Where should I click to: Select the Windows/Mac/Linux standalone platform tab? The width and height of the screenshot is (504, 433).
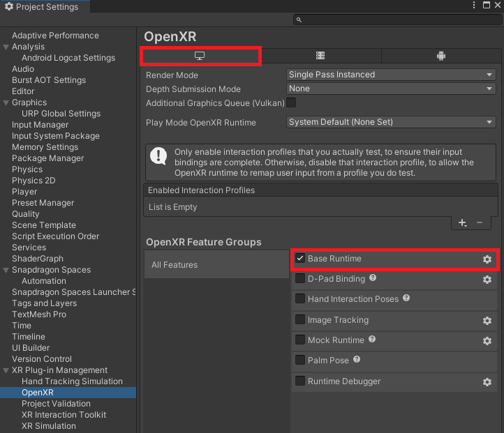tap(200, 56)
